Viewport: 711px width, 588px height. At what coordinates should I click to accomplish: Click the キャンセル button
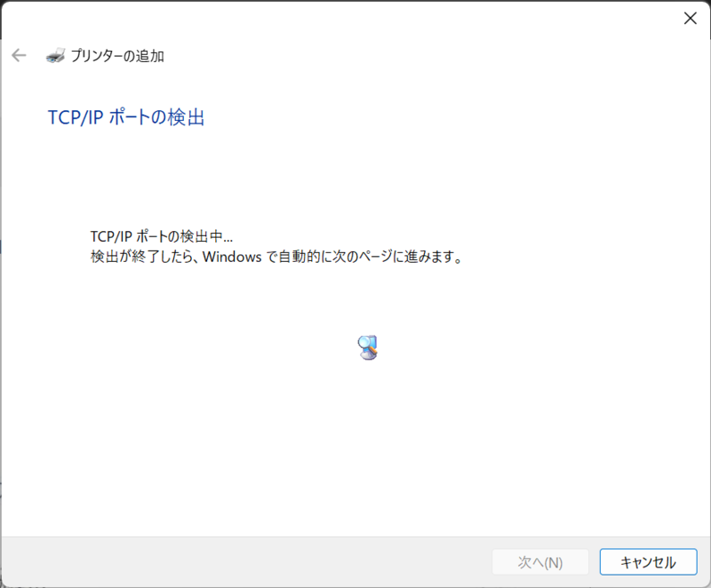coord(648,561)
